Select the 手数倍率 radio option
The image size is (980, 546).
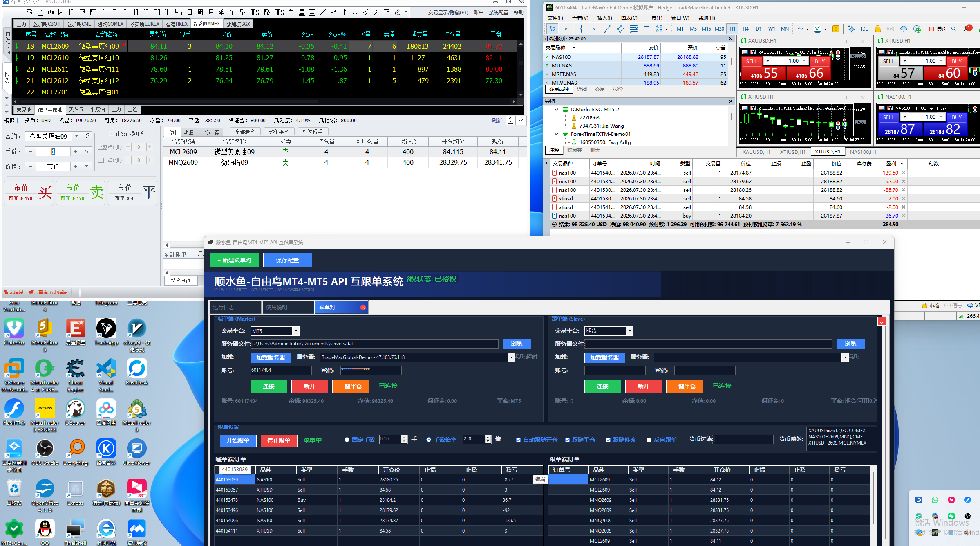tap(429, 440)
